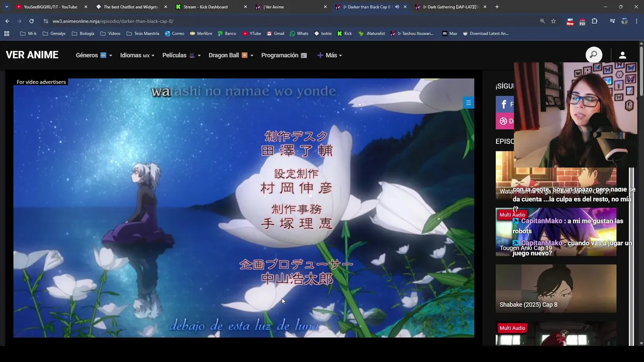644x362 pixels.
Task: Expand the Películas dropdown menu
Action: point(182,55)
